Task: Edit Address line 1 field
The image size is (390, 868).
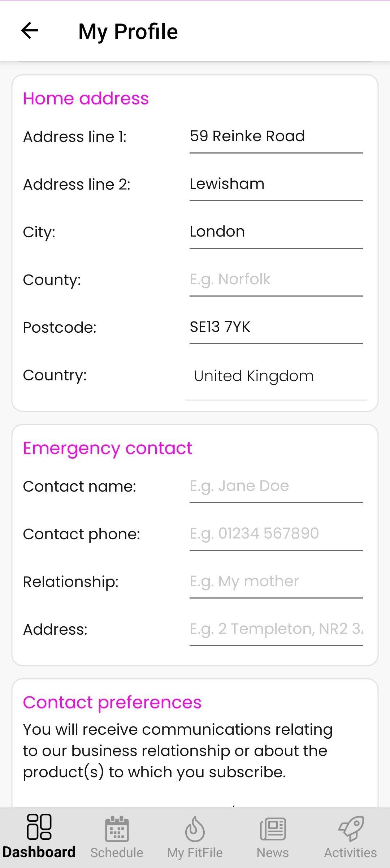Action: pyautogui.click(x=276, y=137)
